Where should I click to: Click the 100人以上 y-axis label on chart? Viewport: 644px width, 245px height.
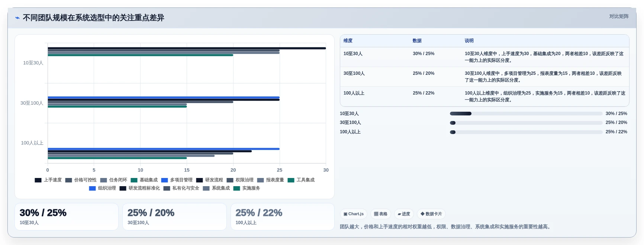coord(32,143)
